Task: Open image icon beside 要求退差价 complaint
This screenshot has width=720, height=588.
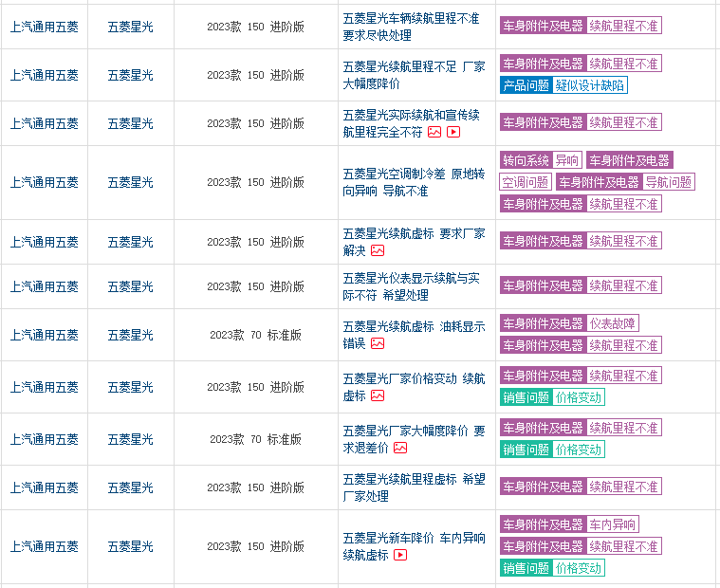Action: (x=400, y=448)
